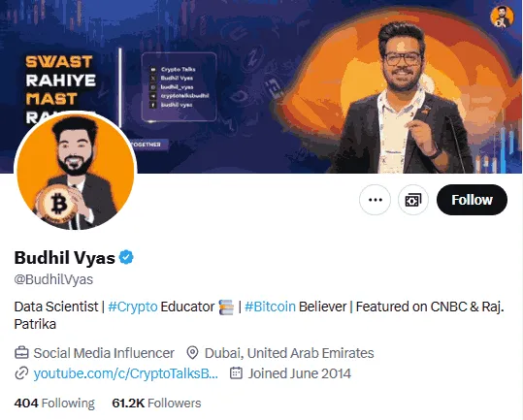Click the Dubai, United Arab Emirates location
This screenshot has height=420, width=523.
pos(289,353)
